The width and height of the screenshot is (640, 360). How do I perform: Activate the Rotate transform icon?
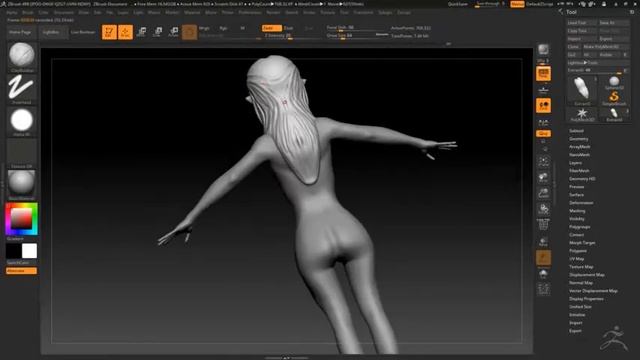click(173, 32)
